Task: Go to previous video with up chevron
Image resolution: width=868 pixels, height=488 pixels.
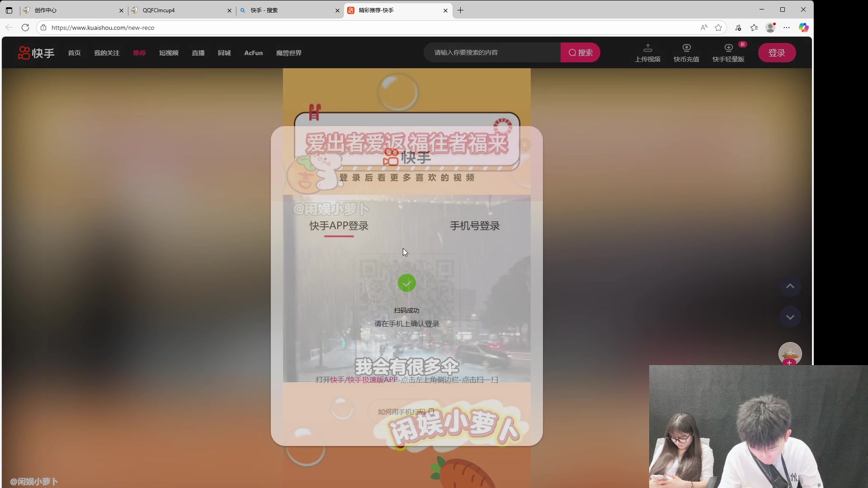Action: 790,286
